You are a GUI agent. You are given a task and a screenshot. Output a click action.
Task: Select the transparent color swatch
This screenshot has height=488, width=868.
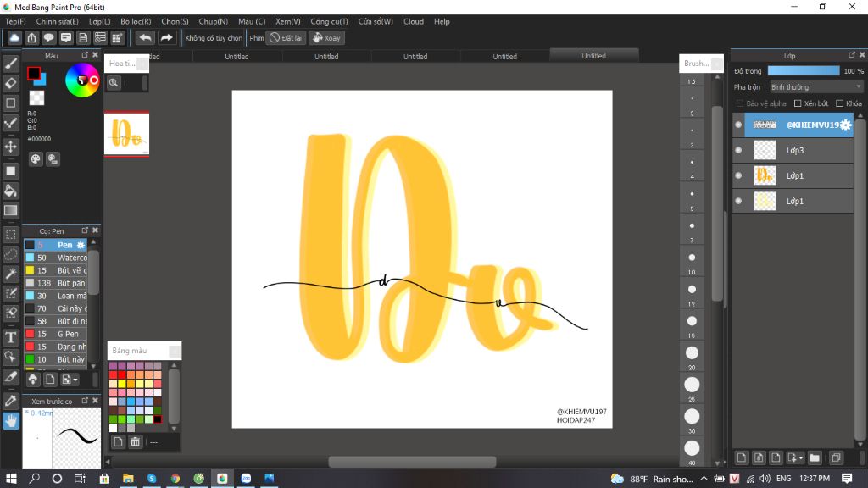pos(36,98)
